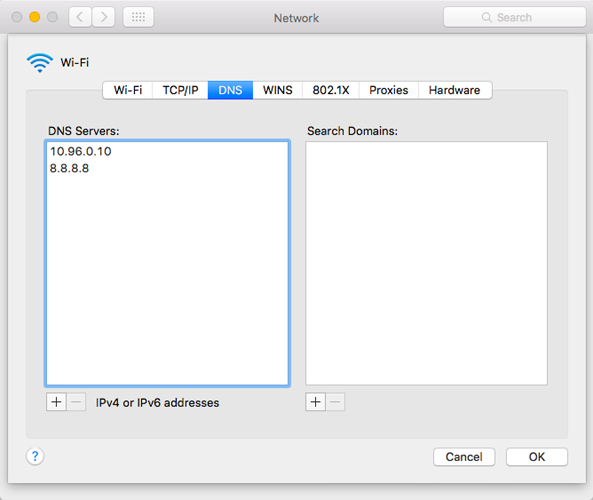
Task: Add a new DNS server with plus
Action: pyautogui.click(x=56, y=402)
